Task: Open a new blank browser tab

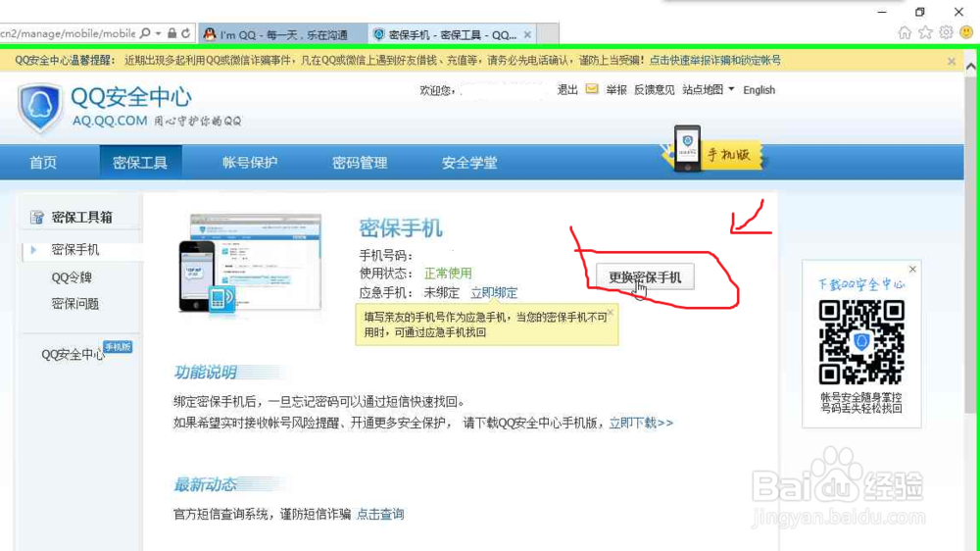Action: (x=548, y=34)
